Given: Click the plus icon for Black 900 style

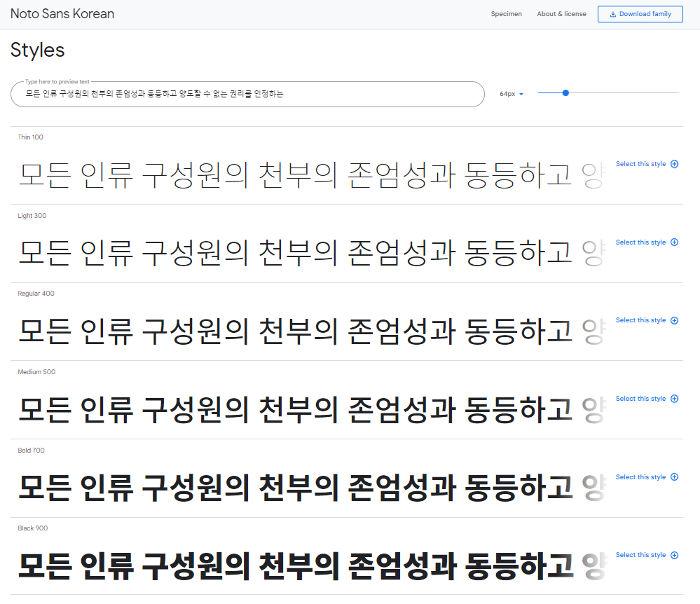Looking at the screenshot, I should [x=674, y=555].
